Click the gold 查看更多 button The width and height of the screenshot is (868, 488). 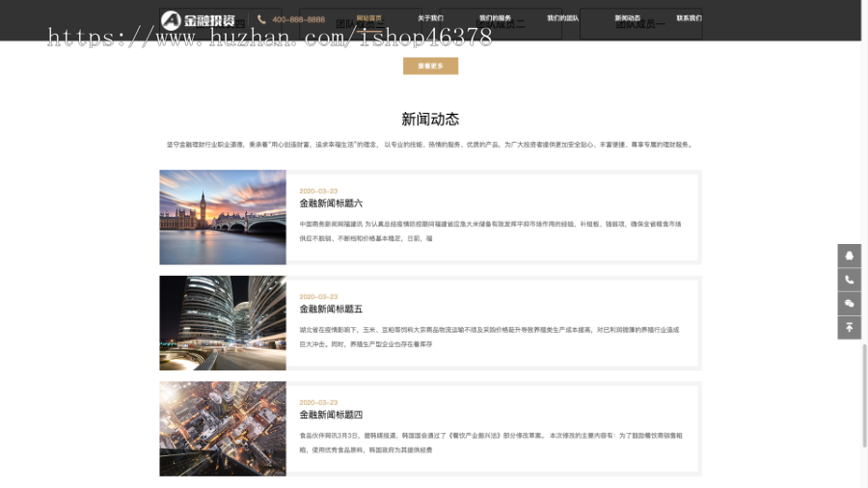pyautogui.click(x=430, y=66)
